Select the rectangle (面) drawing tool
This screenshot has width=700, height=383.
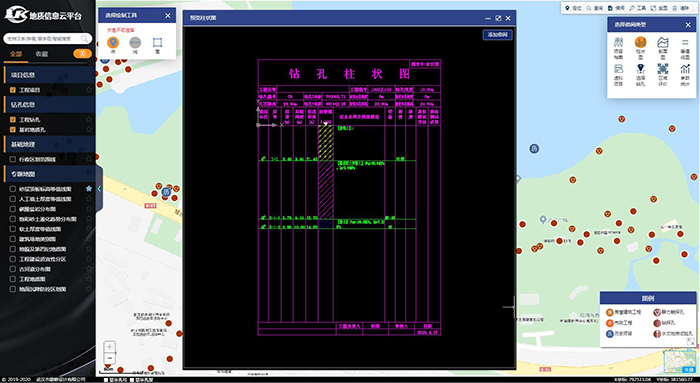[x=157, y=45]
